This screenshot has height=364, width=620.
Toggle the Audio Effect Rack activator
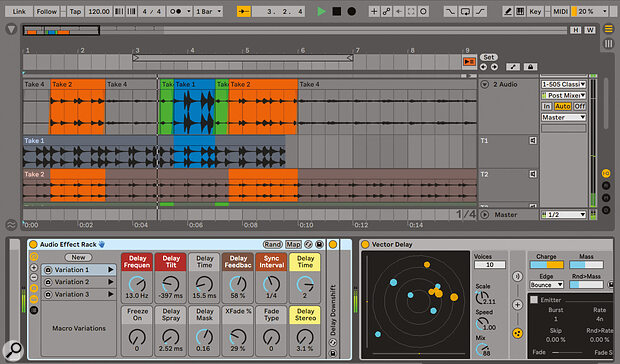(x=33, y=244)
